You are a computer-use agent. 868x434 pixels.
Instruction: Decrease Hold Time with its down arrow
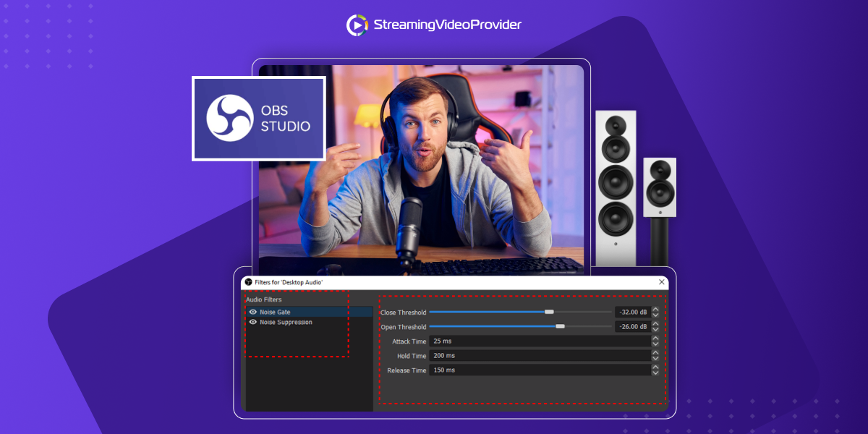click(655, 358)
